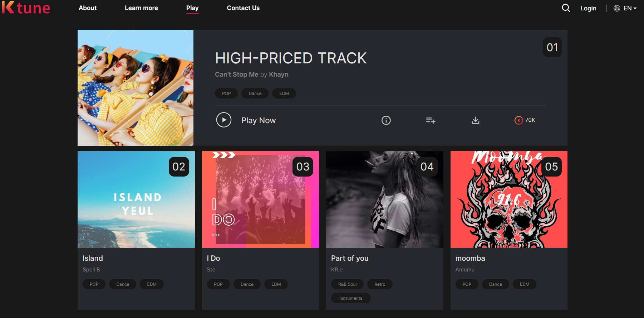Click the 70K coin price icon
Viewport: 644px width, 318px height.
click(518, 120)
